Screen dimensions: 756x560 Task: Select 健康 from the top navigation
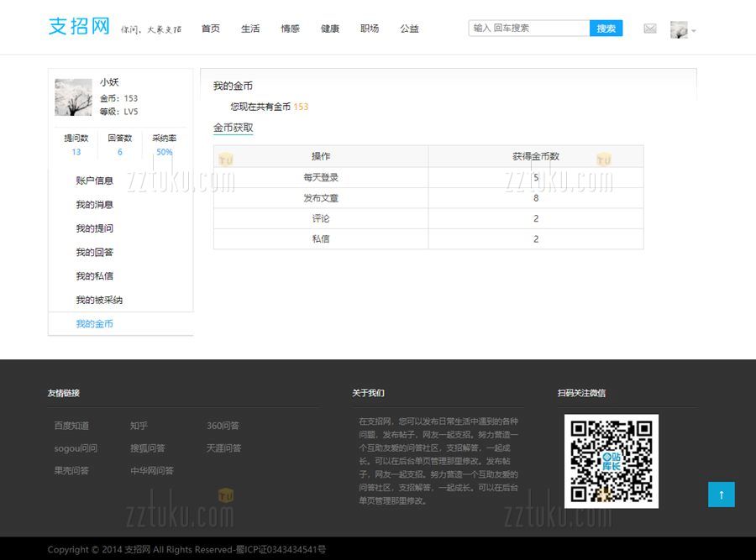point(330,29)
